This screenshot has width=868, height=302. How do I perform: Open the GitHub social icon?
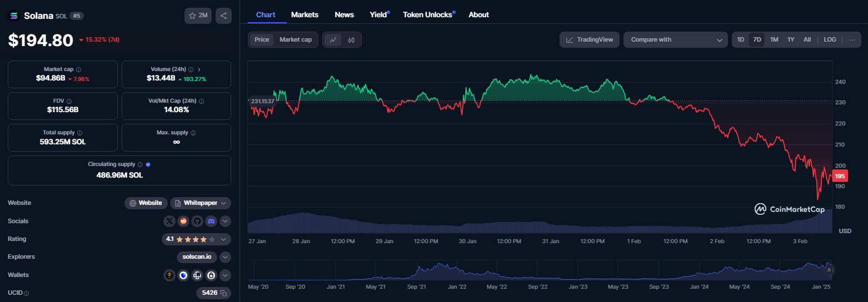point(197,221)
